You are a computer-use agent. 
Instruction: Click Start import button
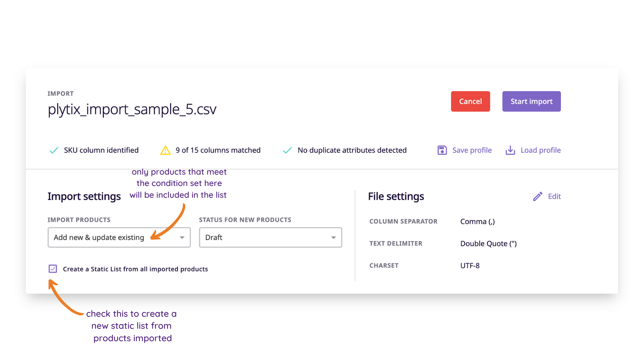click(x=531, y=101)
